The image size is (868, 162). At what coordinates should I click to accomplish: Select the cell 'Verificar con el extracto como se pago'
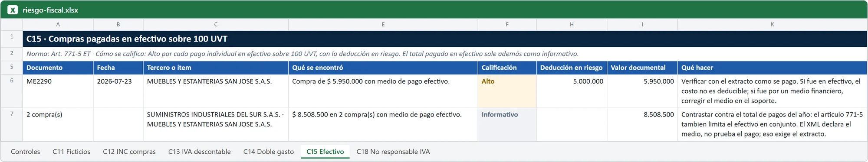click(772, 91)
